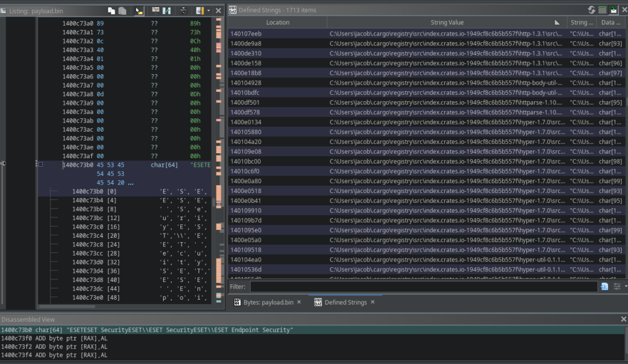Select string row at location 140107eeb

pos(277,34)
